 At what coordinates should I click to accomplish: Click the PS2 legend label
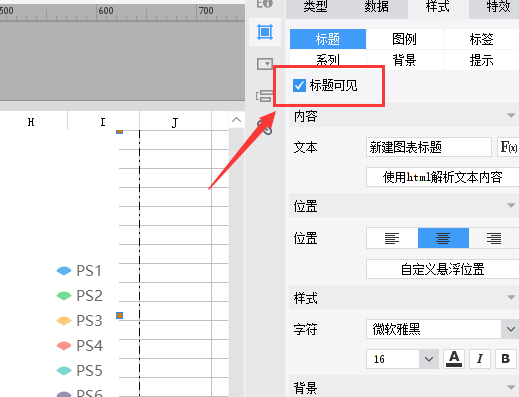coord(89,296)
